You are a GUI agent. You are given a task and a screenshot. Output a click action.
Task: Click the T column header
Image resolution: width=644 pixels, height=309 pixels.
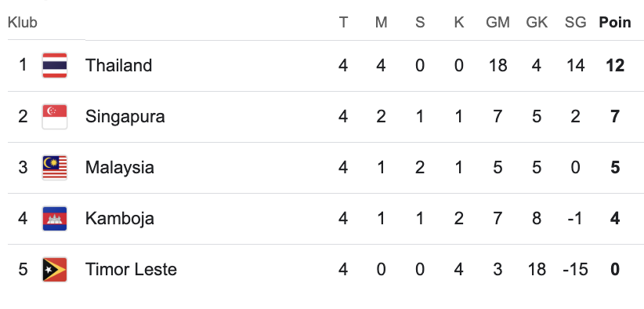(x=343, y=22)
